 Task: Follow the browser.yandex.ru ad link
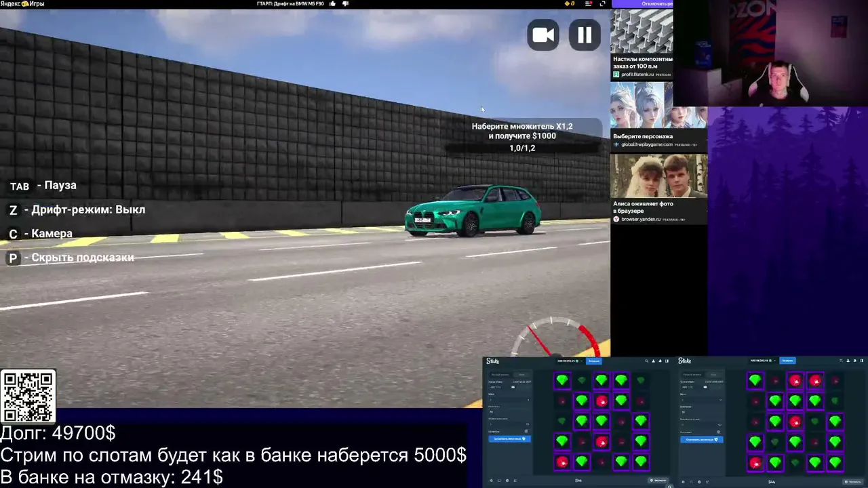pos(641,220)
